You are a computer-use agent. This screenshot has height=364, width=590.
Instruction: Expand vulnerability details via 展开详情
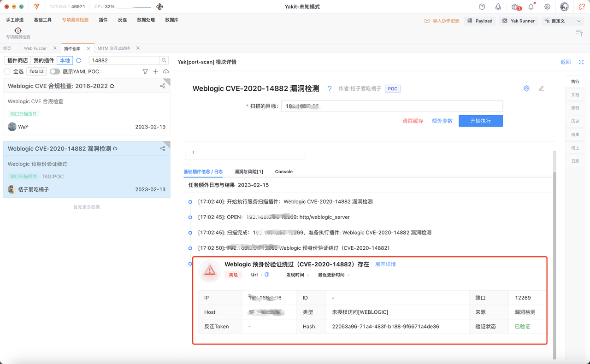(385, 264)
